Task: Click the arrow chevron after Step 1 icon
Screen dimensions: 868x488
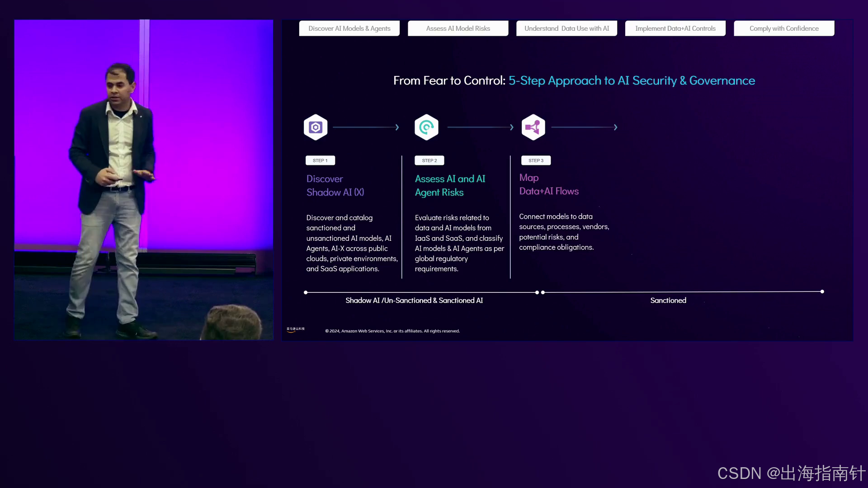Action: coord(397,127)
